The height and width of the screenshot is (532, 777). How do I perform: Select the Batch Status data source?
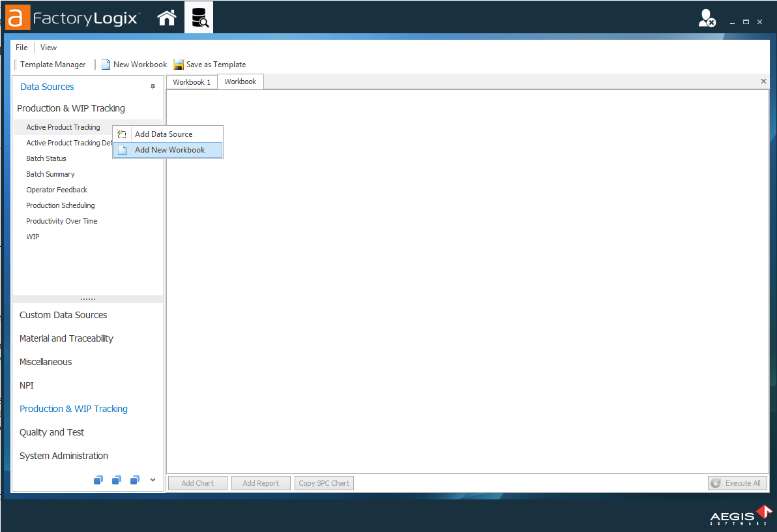46,158
